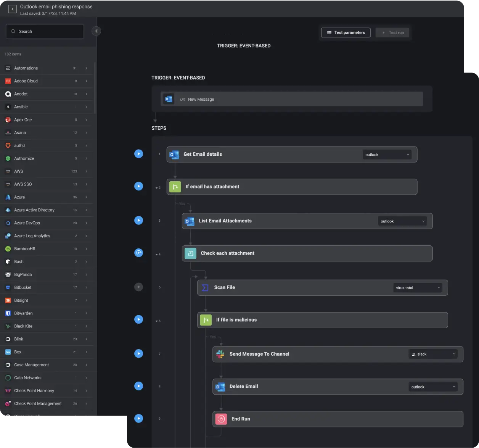
Task: Click the green condition icon on If email has attachment
Action: pyautogui.click(x=175, y=187)
